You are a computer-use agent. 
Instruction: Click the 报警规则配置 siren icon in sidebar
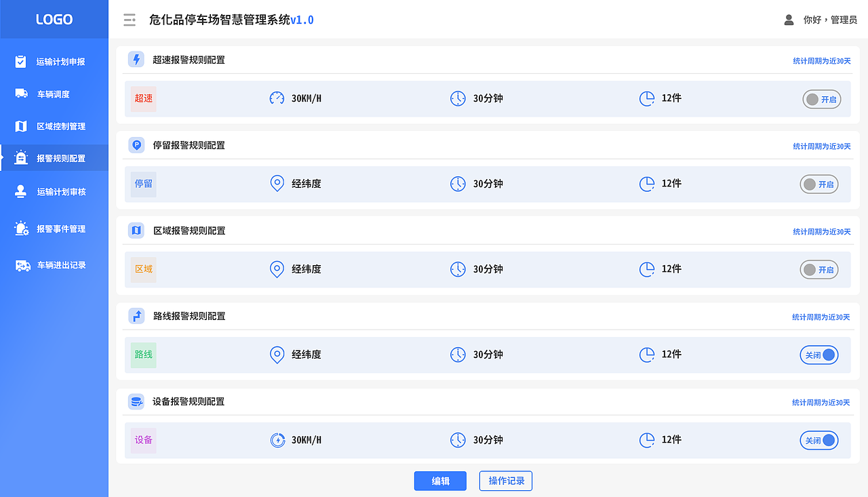pos(21,157)
